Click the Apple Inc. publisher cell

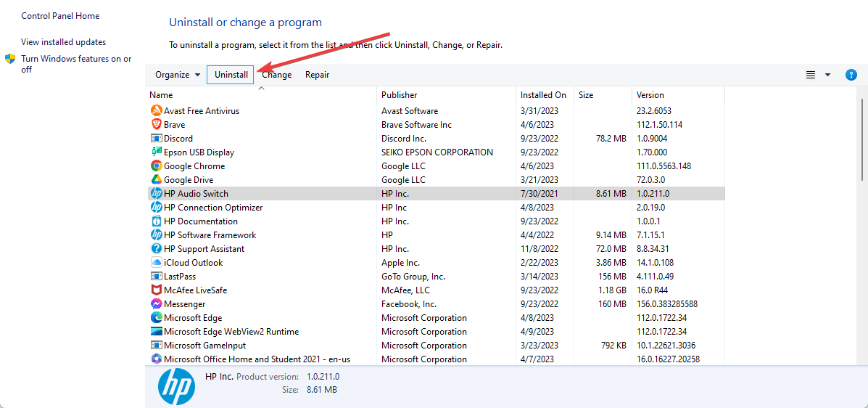pos(401,263)
